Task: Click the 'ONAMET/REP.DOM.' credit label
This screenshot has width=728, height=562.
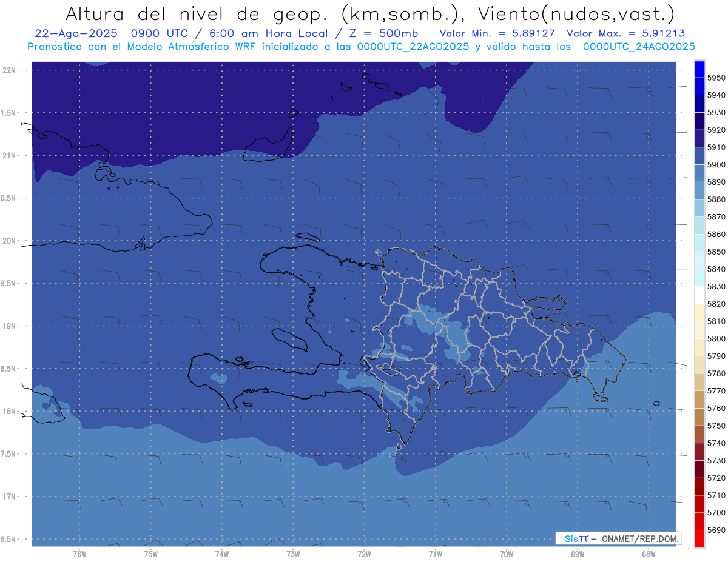Action: tap(640, 538)
